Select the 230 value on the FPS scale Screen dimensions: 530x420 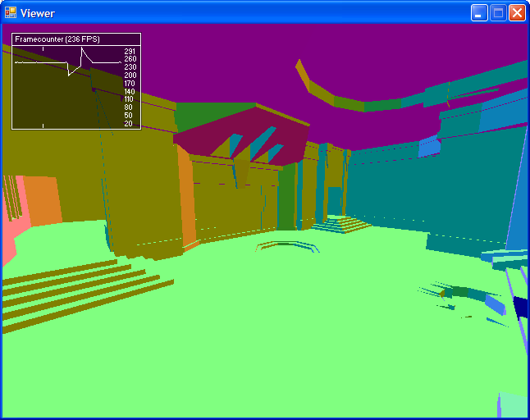tap(130, 67)
